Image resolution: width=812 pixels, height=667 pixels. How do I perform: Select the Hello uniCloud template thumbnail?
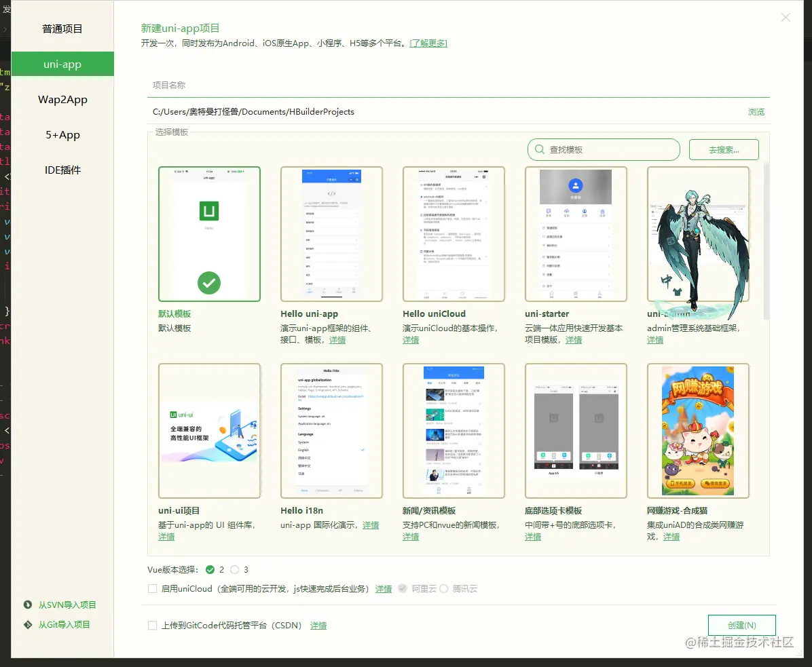[x=454, y=234]
